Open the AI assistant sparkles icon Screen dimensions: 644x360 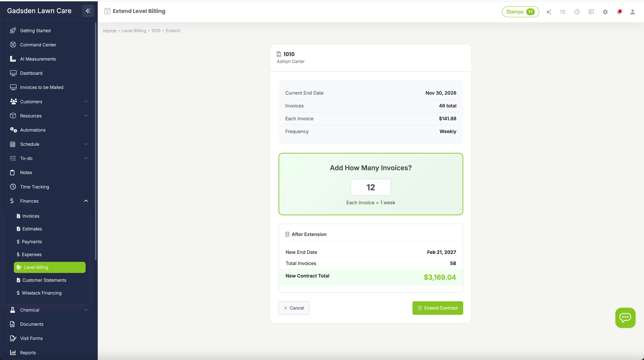pos(549,12)
